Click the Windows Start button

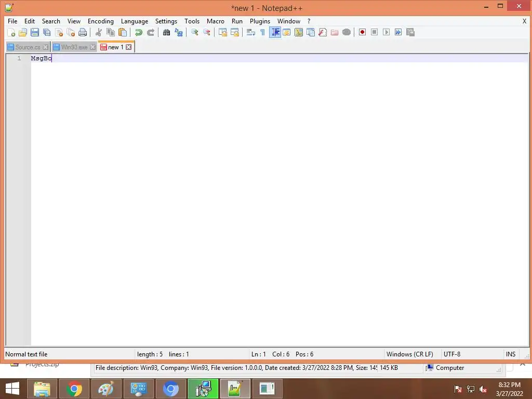pyautogui.click(x=12, y=389)
